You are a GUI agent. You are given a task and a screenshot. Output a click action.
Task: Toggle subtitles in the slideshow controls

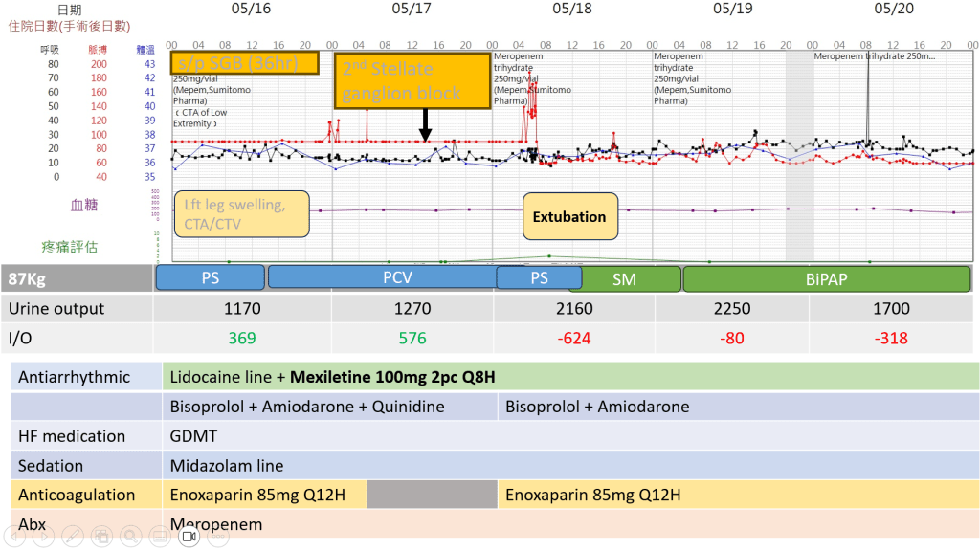click(x=160, y=537)
